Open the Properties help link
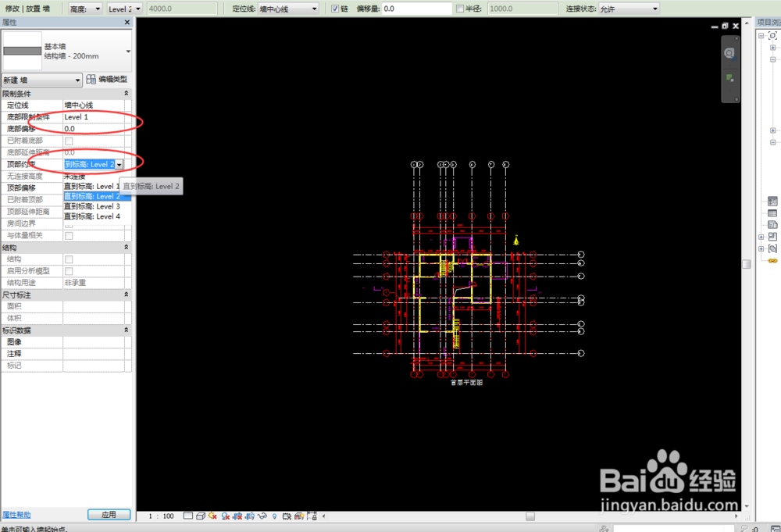 point(16,515)
